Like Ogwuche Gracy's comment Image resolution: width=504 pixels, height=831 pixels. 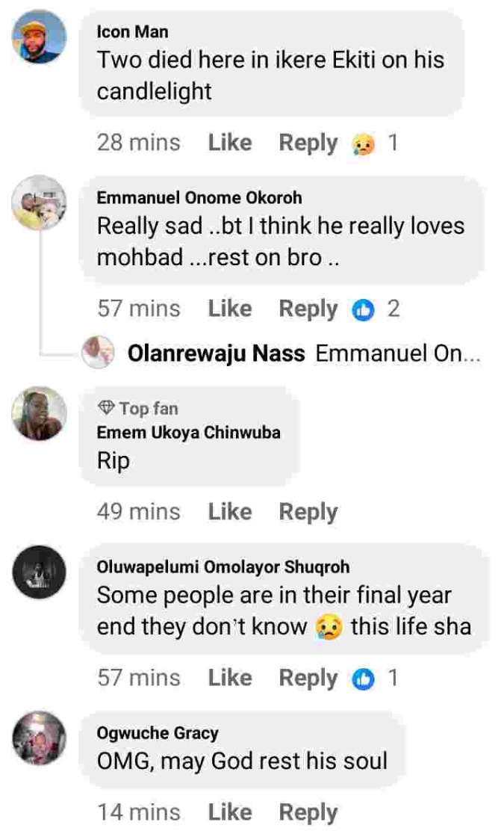[x=229, y=812]
